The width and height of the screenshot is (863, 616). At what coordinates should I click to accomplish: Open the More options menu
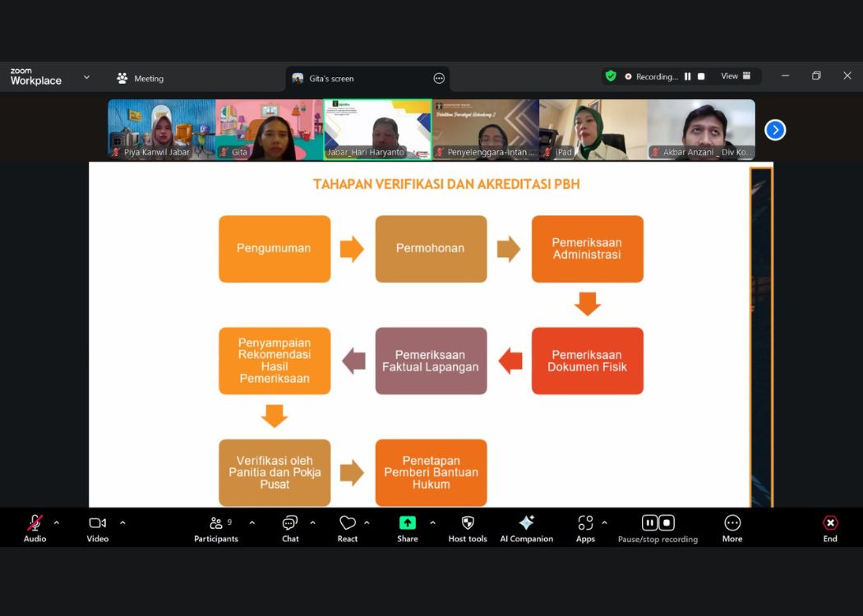pyautogui.click(x=732, y=528)
